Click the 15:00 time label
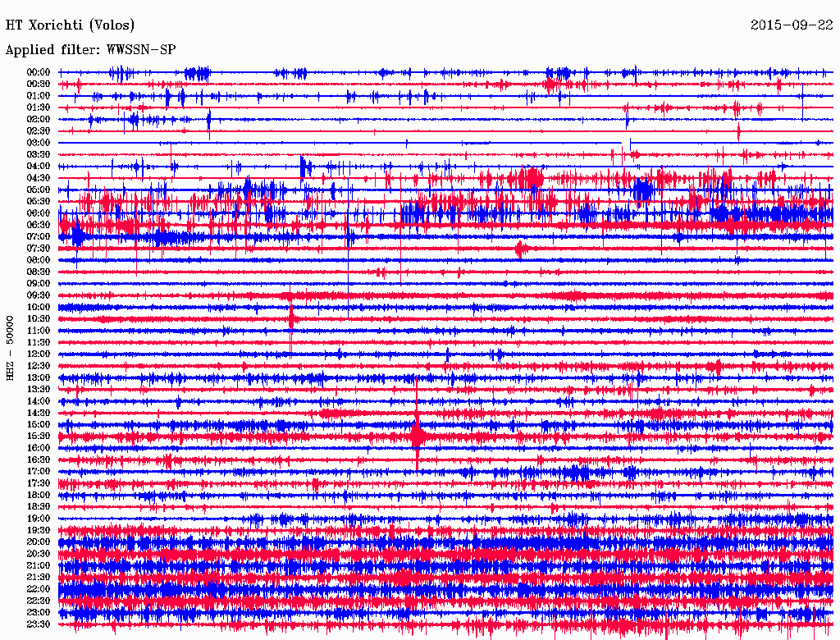 tap(39, 424)
